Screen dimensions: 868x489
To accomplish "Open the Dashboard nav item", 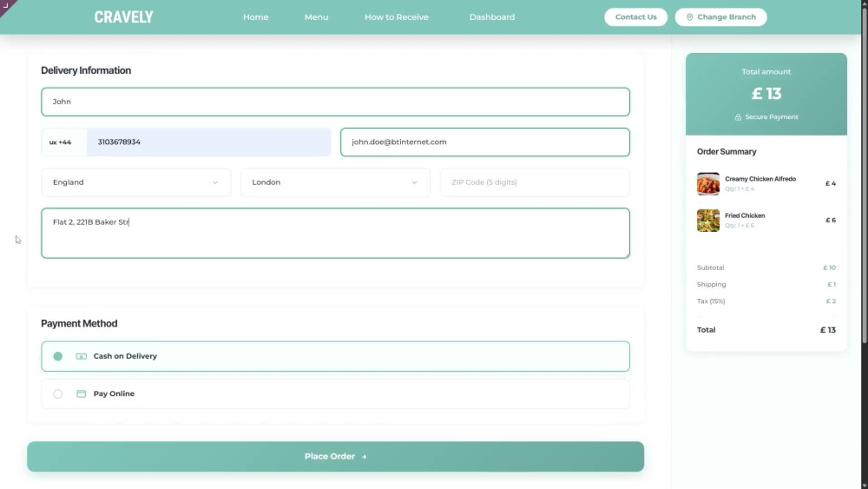I will tap(492, 17).
